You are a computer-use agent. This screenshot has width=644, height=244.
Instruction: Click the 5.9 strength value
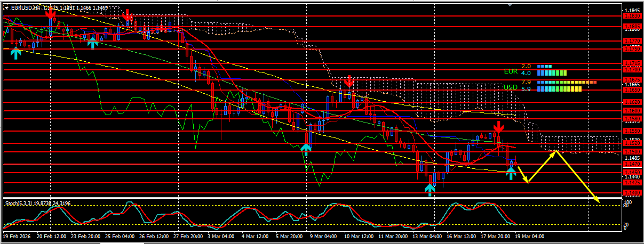[526, 89]
